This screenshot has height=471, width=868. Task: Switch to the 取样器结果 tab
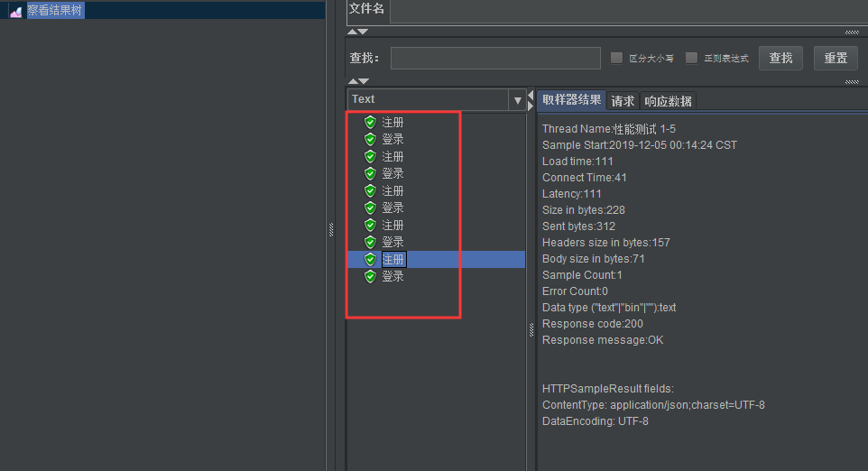click(571, 100)
